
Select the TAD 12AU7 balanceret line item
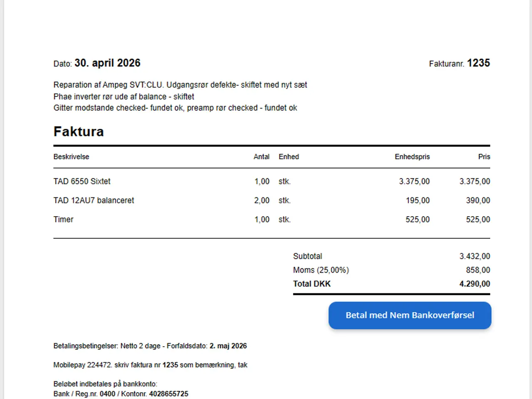(x=272, y=200)
